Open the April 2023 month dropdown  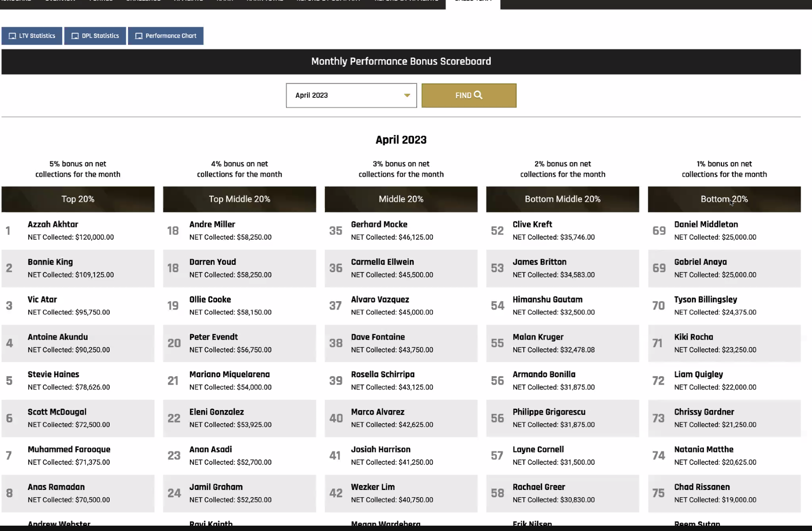[351, 95]
